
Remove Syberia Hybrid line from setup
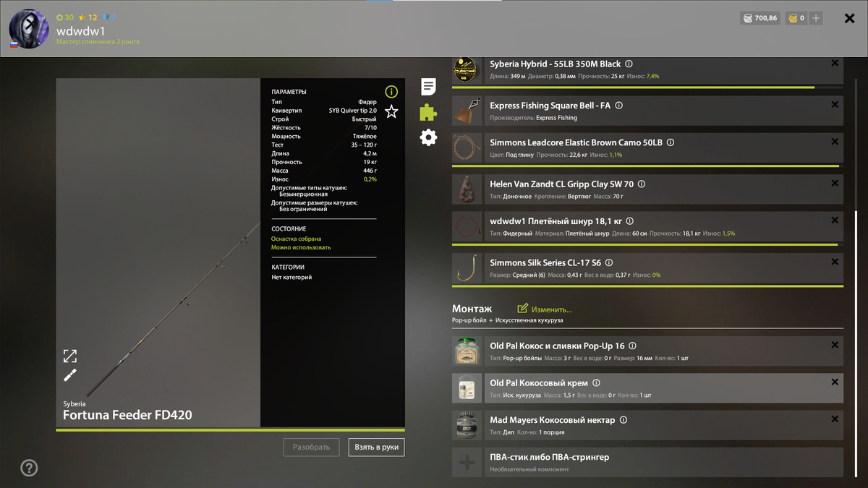(x=835, y=63)
